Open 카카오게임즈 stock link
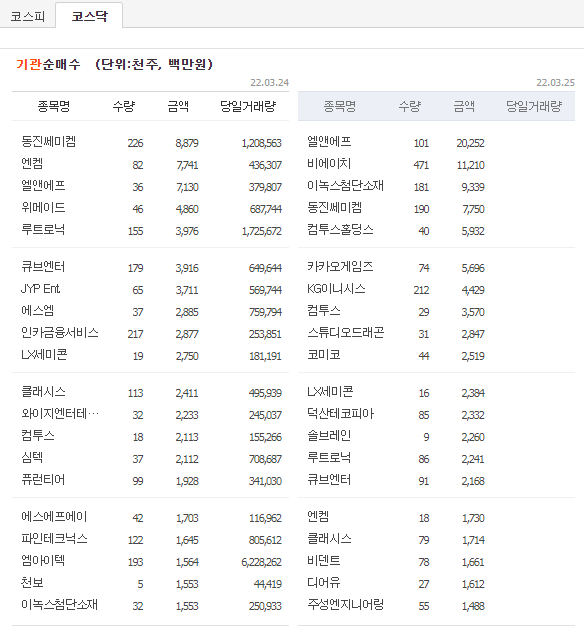Viewport: 584px width, 633px height. pos(340,266)
